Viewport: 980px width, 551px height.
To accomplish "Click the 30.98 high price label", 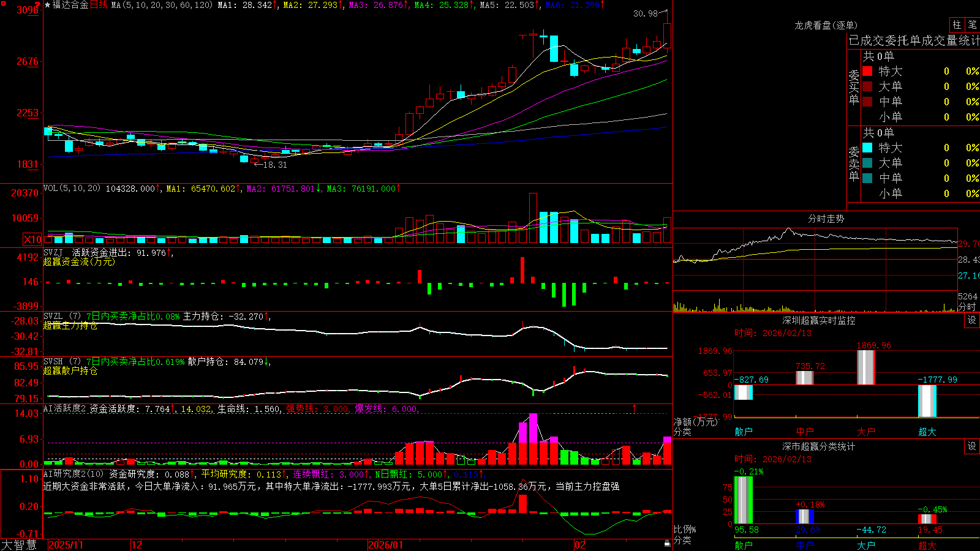I will click(x=646, y=13).
